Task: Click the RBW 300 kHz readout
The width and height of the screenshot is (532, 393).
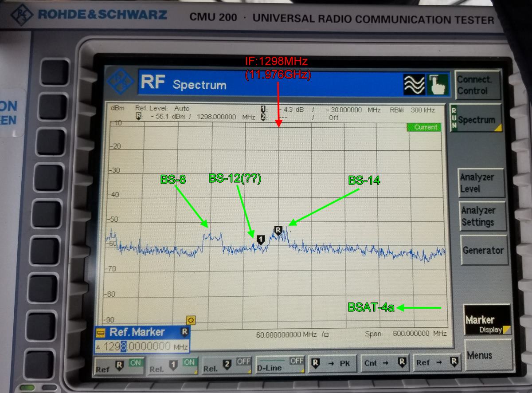Action: 413,110
